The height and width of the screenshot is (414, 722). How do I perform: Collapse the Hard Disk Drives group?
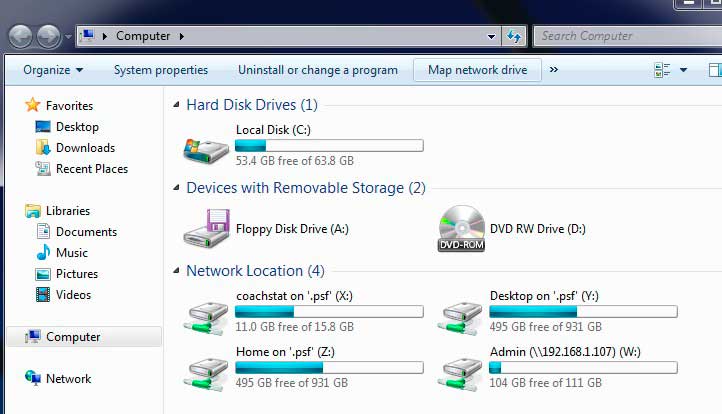176,105
